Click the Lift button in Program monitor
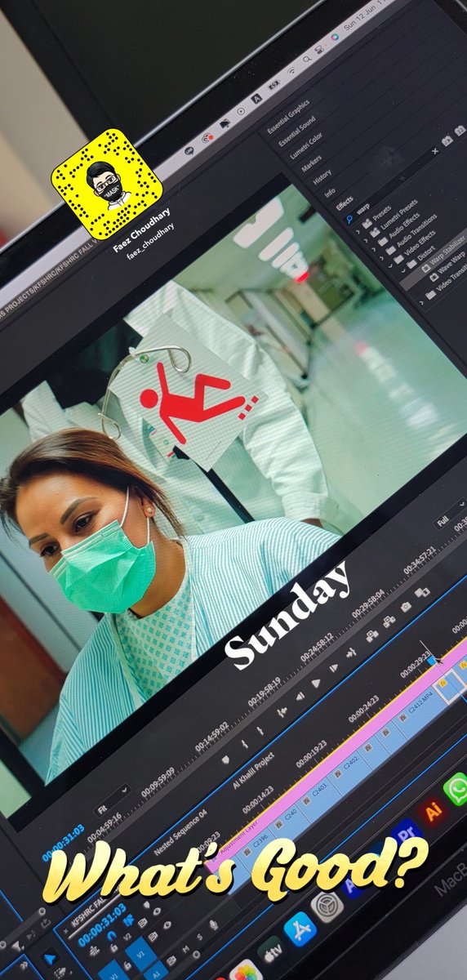Screen dimensions: 467x980 coord(371,637)
